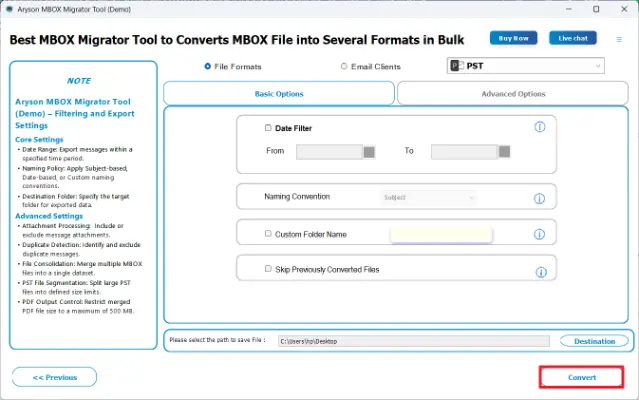
Task: Check Skip Previously Converted Files
Action: 268,268
